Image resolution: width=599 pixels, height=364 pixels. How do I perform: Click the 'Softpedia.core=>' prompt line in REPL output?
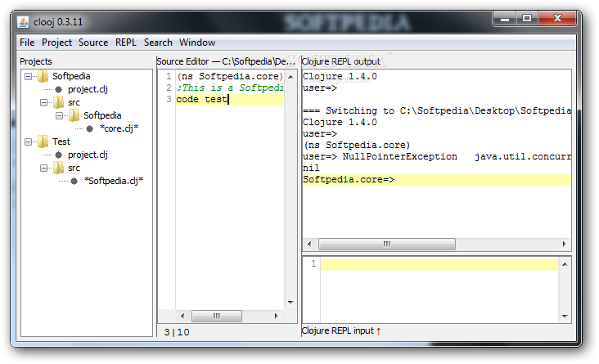pyautogui.click(x=437, y=179)
